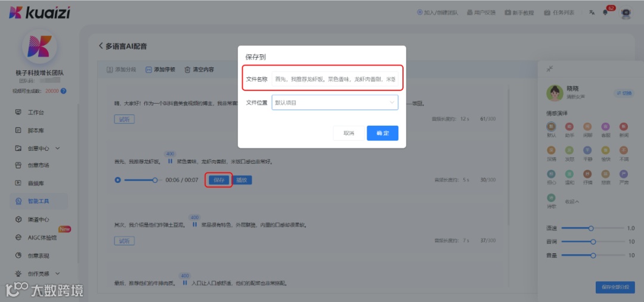The height and width of the screenshot is (302, 644).
Task: Click the 播放 button beside 保存
Action: pyautogui.click(x=242, y=180)
